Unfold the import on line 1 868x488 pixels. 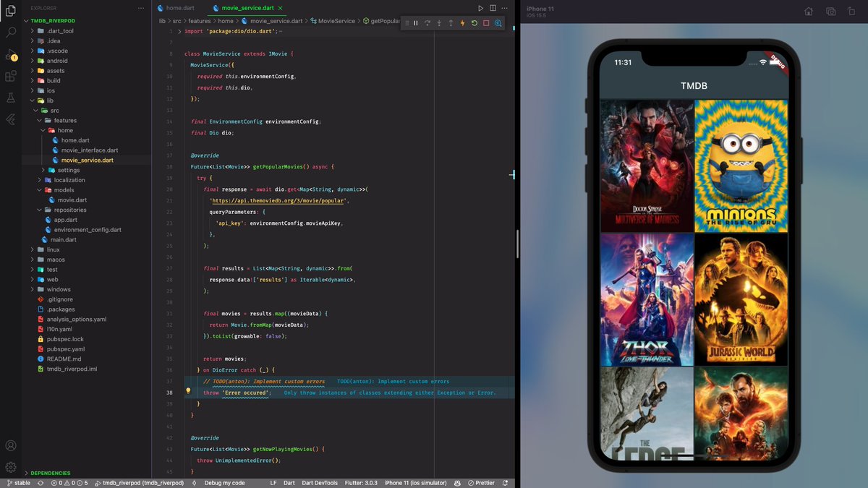(179, 32)
